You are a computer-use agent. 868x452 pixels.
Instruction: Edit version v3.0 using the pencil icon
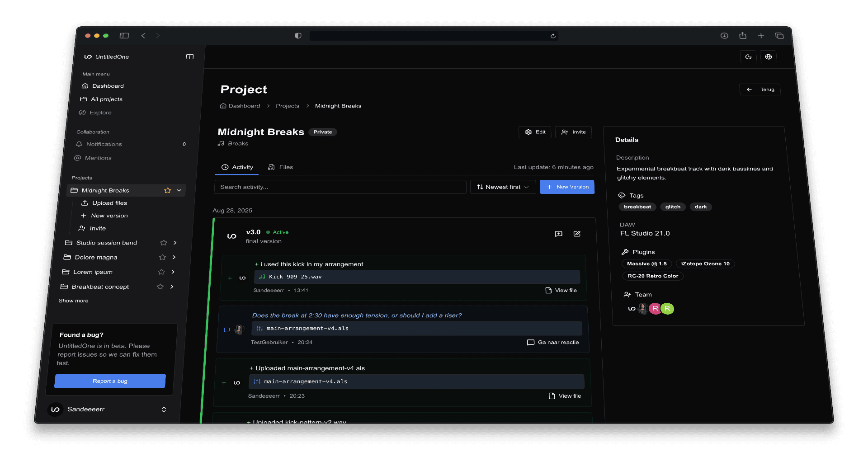(x=577, y=234)
